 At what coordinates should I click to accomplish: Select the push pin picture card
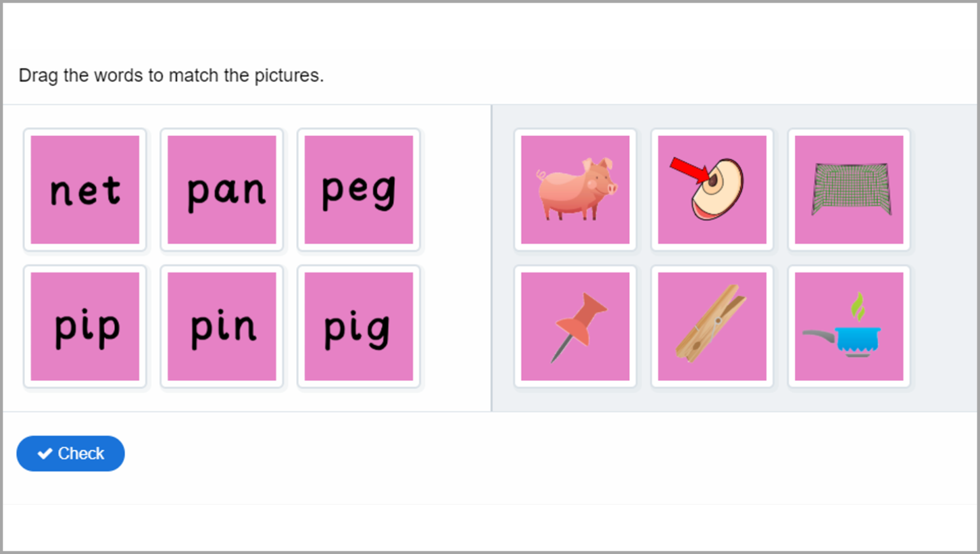[x=575, y=326]
